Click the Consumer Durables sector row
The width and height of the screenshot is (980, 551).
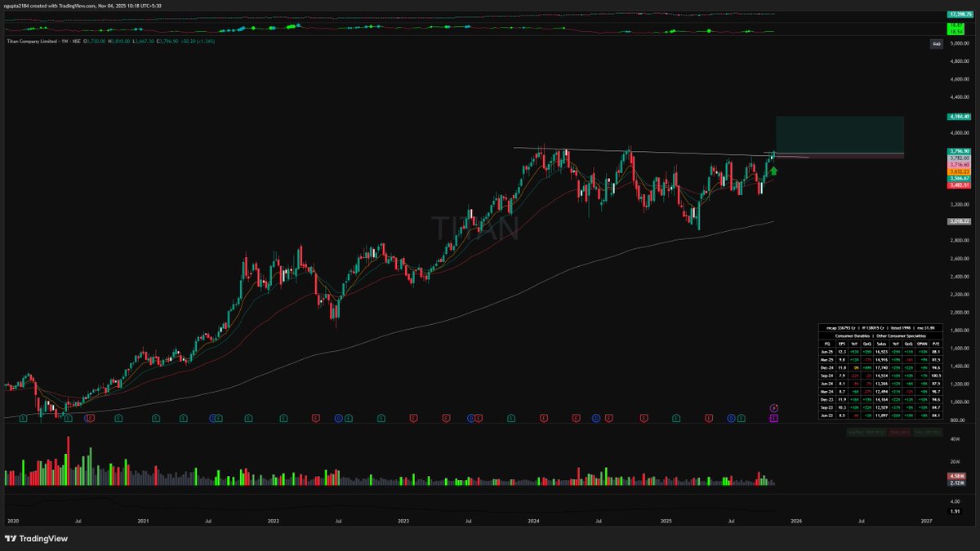tap(880, 336)
